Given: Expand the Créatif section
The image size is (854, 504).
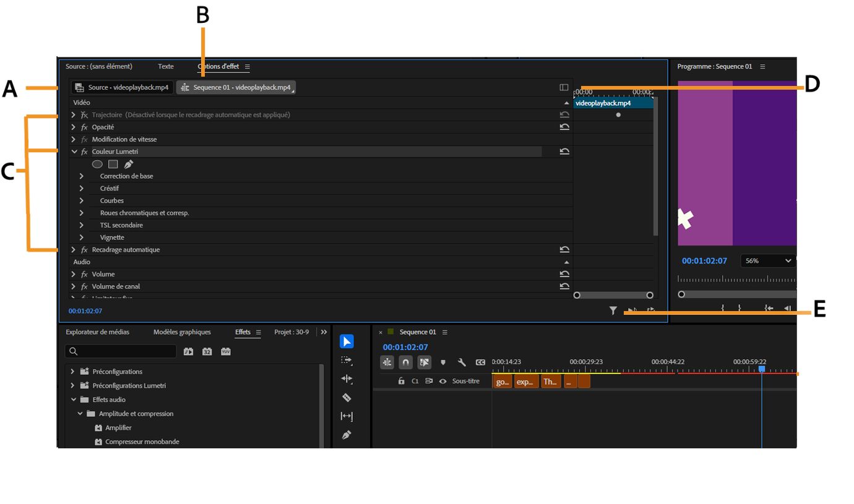Looking at the screenshot, I should coord(81,189).
